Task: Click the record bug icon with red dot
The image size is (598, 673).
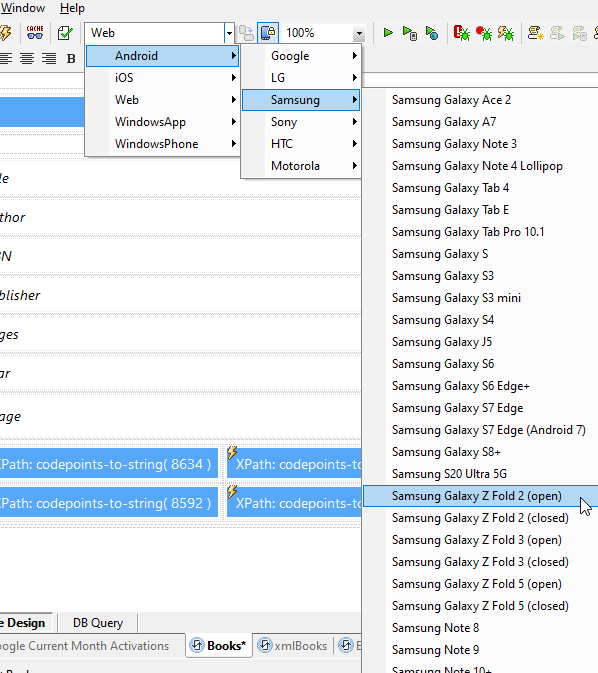Action: click(x=484, y=33)
